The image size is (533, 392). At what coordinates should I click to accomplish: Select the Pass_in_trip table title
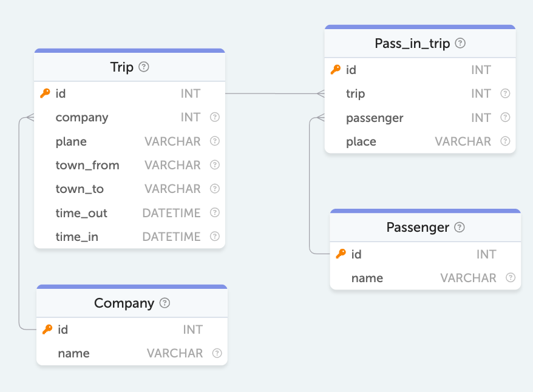pos(412,43)
